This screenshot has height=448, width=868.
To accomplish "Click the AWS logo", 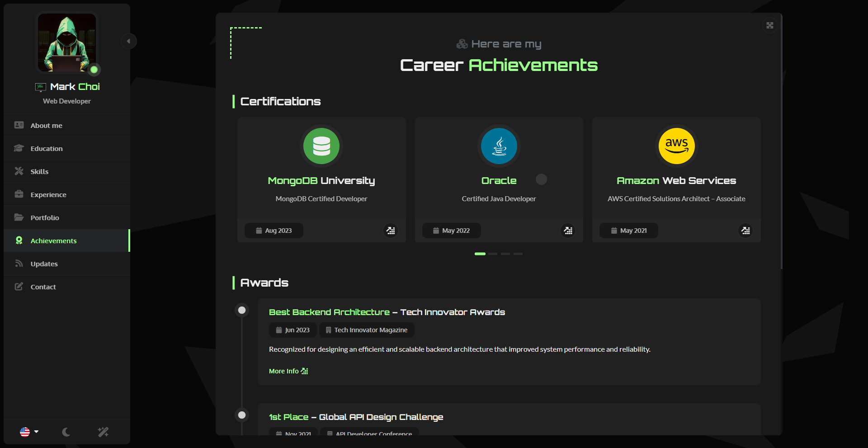I will [x=677, y=146].
